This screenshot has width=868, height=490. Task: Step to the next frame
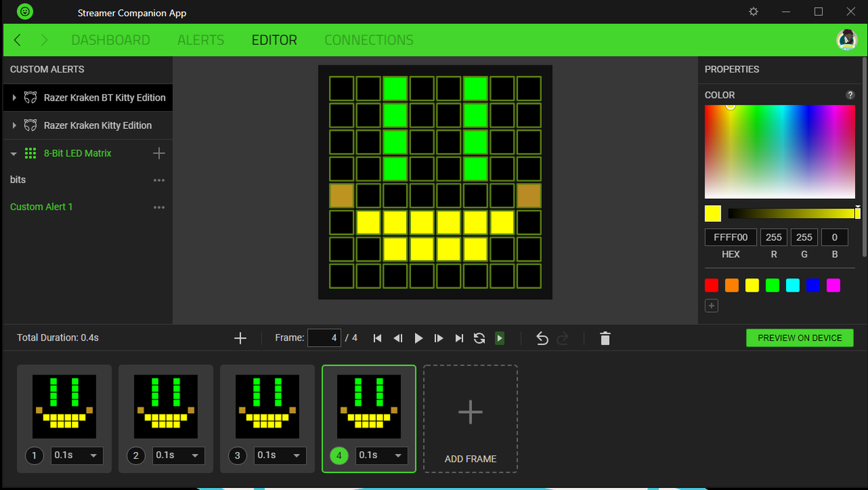point(439,338)
